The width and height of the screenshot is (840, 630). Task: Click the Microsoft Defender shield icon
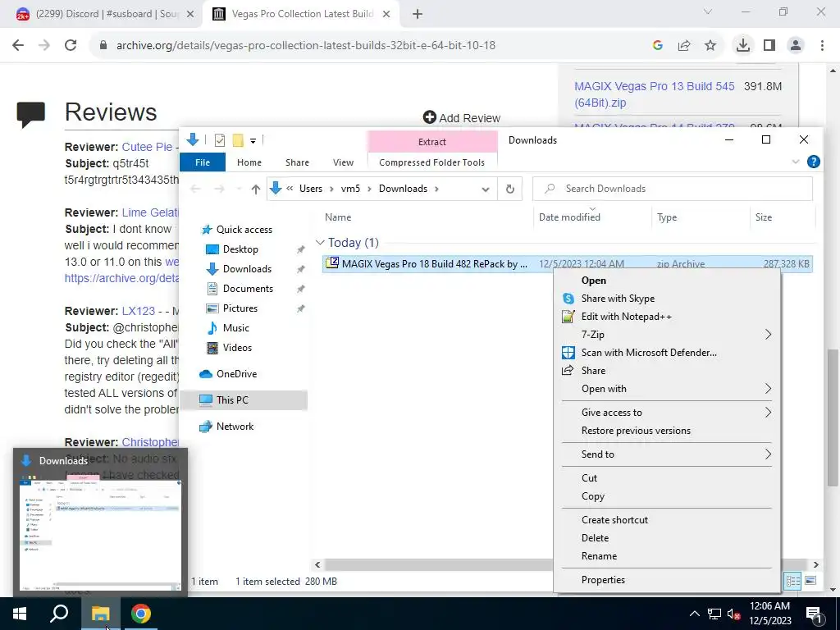point(568,353)
